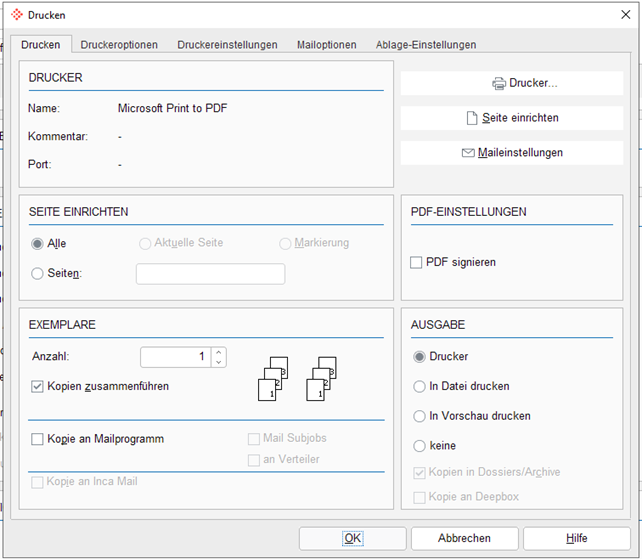Click the Name: label
This screenshot has height=559, width=642.
[x=44, y=108]
